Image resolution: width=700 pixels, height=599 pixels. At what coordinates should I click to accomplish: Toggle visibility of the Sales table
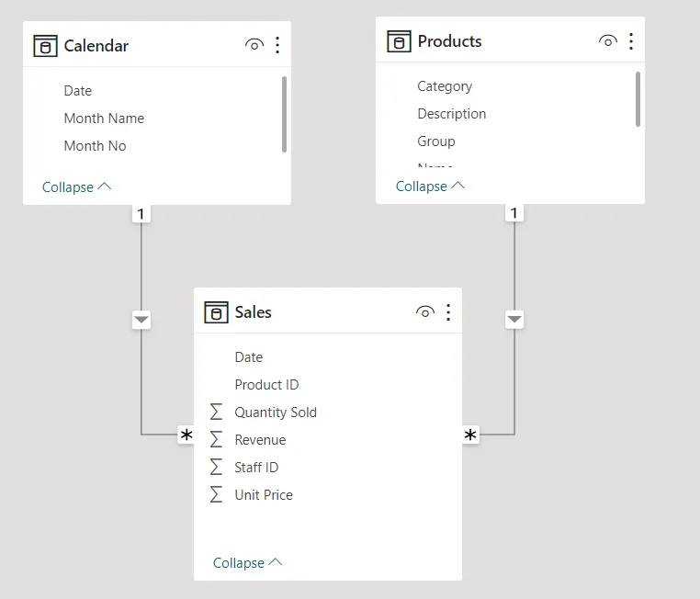pyautogui.click(x=424, y=312)
